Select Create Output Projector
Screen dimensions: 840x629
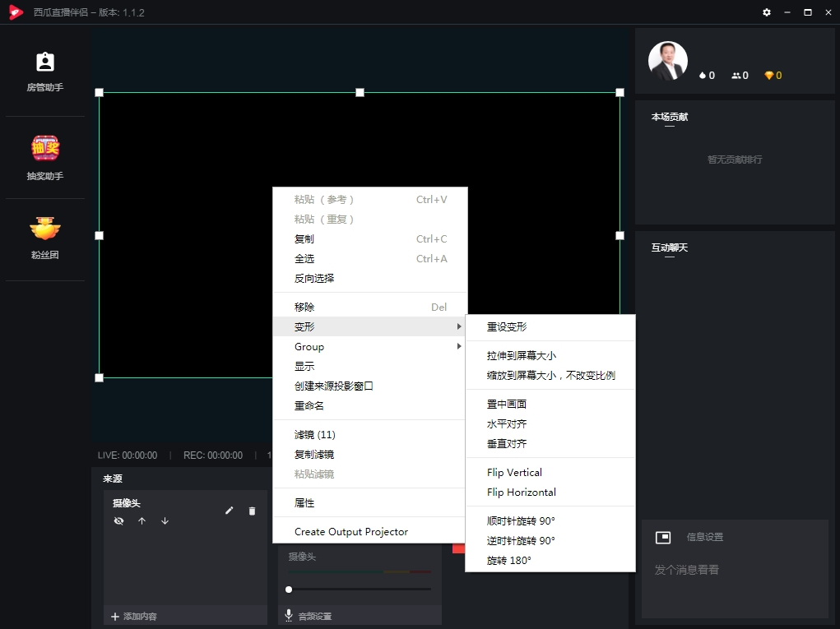(351, 531)
